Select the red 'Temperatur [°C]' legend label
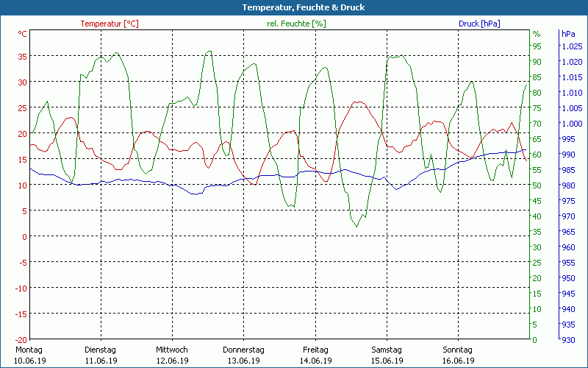Viewport: 588px width, 368px height. pyautogui.click(x=110, y=24)
